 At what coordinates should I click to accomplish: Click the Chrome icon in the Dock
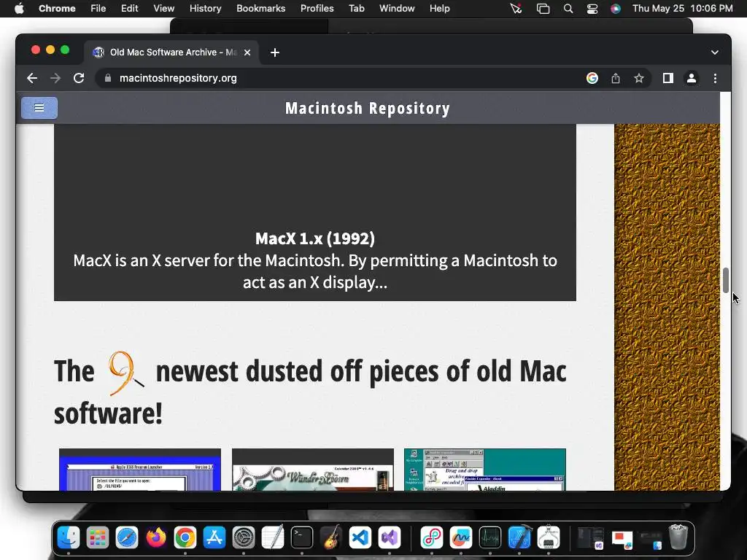[185, 537]
